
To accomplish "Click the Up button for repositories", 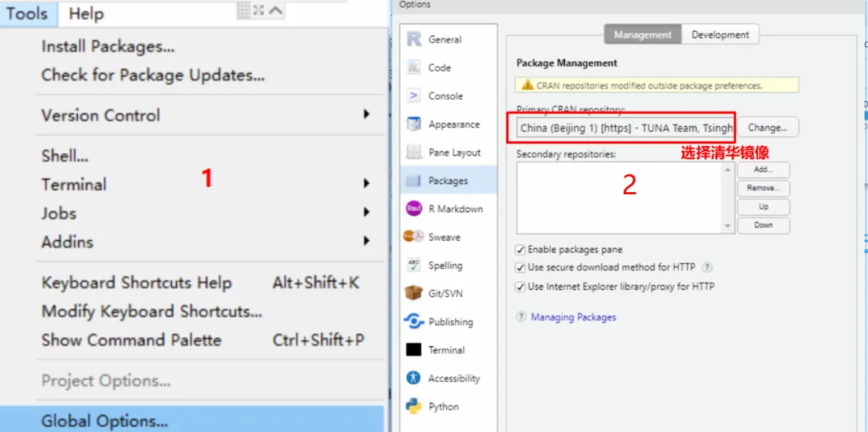I will click(x=764, y=206).
